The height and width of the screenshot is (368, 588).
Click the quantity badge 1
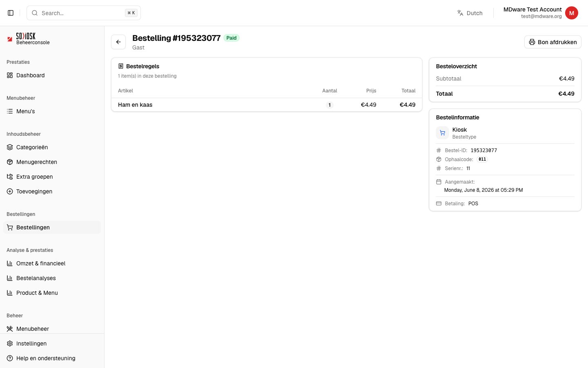click(x=330, y=105)
